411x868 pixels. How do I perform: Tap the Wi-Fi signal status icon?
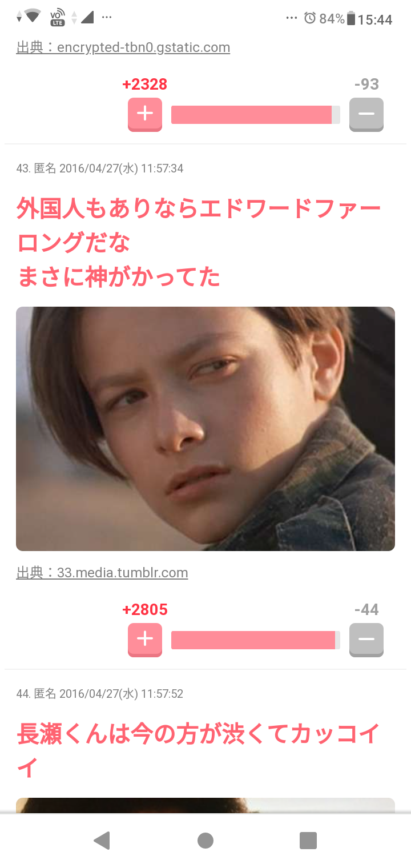point(33,17)
